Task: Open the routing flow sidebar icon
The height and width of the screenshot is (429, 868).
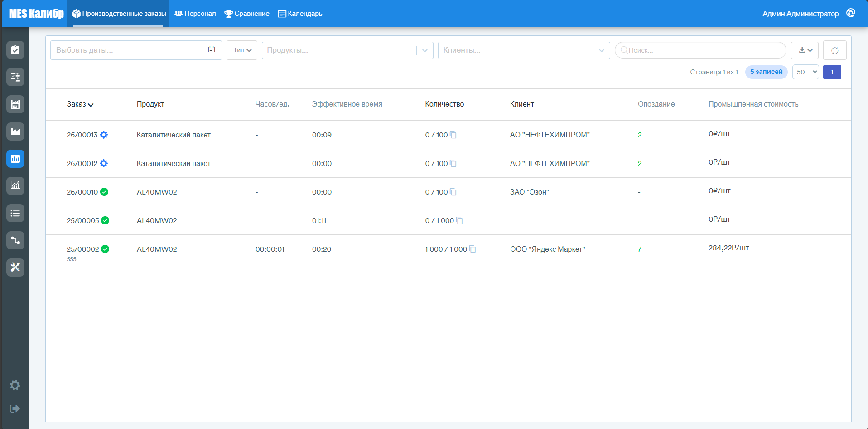Action: click(15, 240)
